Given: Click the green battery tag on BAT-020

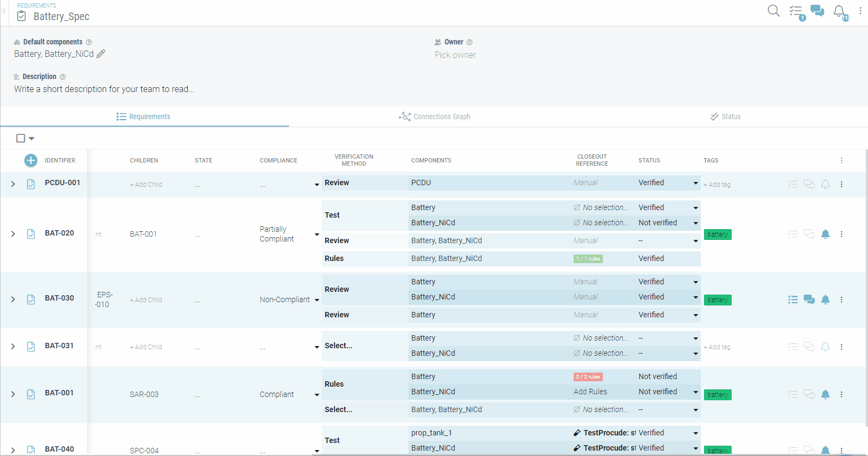Looking at the screenshot, I should 718,234.
